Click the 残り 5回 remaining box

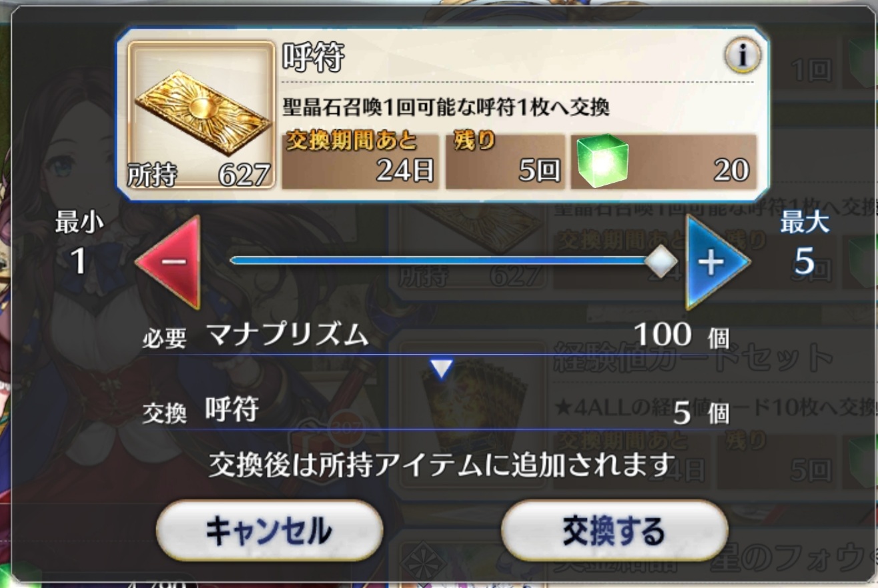tap(506, 161)
